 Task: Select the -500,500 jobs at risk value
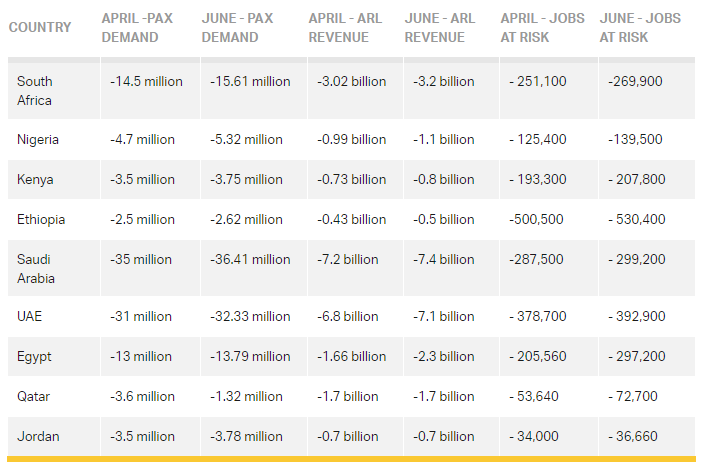click(x=536, y=219)
